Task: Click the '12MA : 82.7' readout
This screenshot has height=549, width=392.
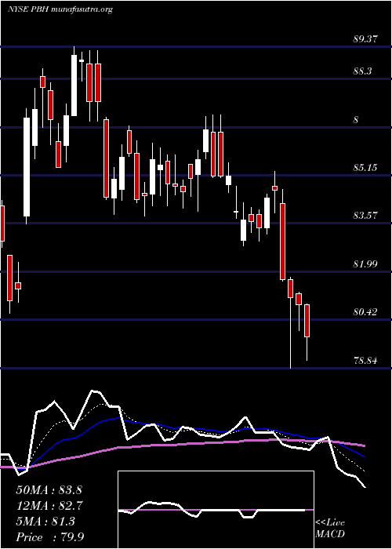Action: [x=49, y=506]
